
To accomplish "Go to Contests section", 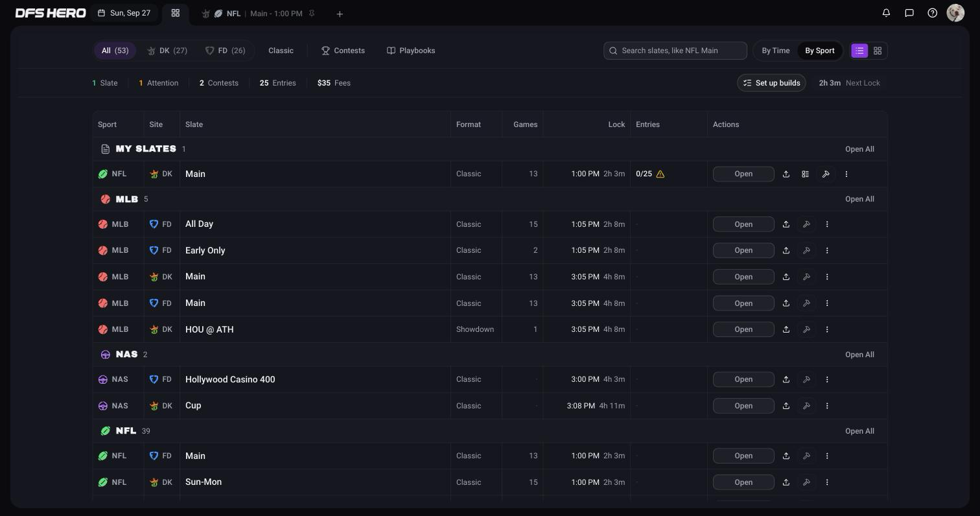I will tap(343, 51).
